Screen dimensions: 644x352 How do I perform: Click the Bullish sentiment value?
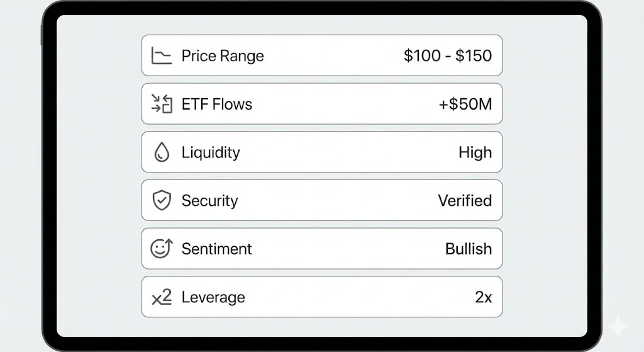[469, 249]
